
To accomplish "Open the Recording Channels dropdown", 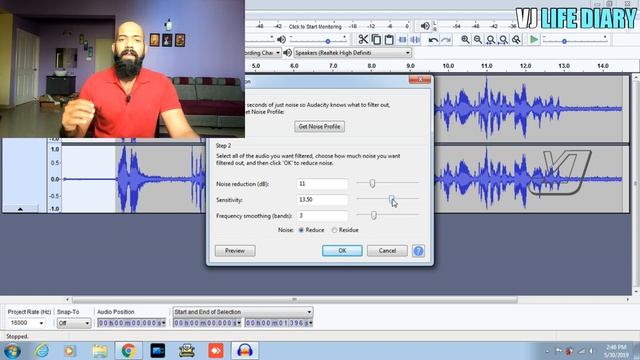I will (263, 53).
